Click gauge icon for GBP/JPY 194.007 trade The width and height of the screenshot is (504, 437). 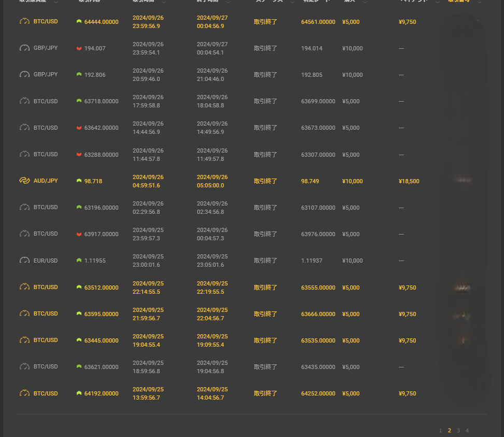coord(24,48)
